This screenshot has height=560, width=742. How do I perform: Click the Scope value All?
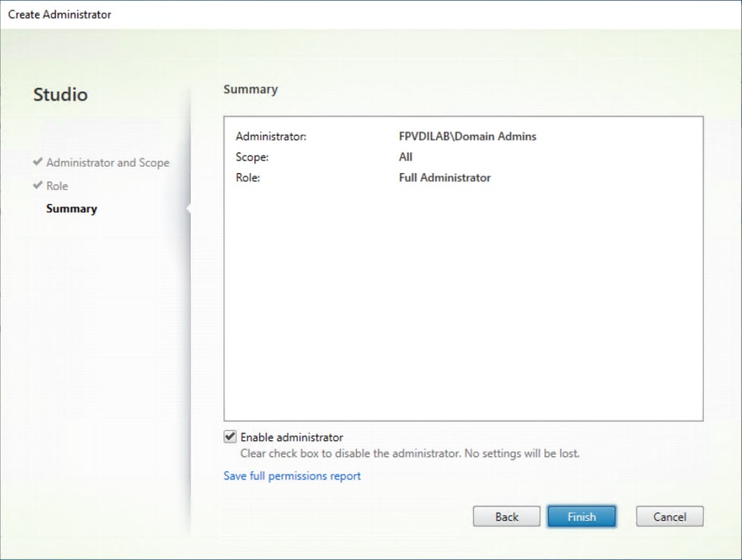[x=405, y=157]
